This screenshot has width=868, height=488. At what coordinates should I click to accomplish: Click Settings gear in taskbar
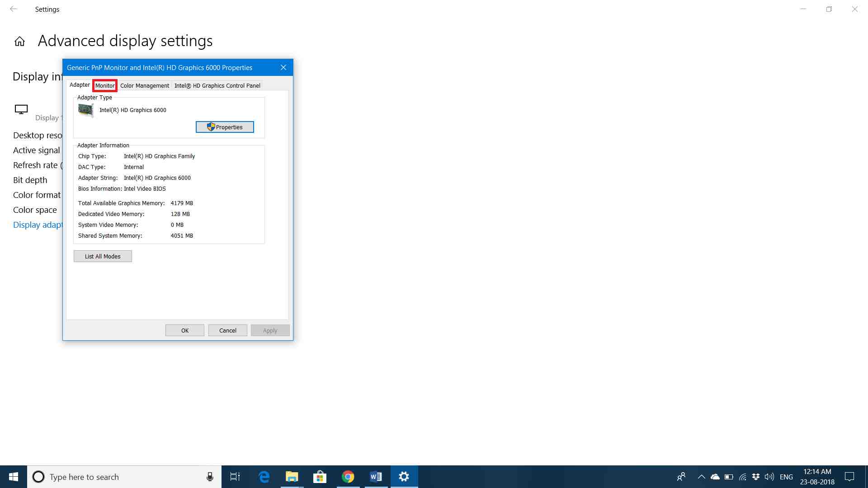tap(404, 477)
